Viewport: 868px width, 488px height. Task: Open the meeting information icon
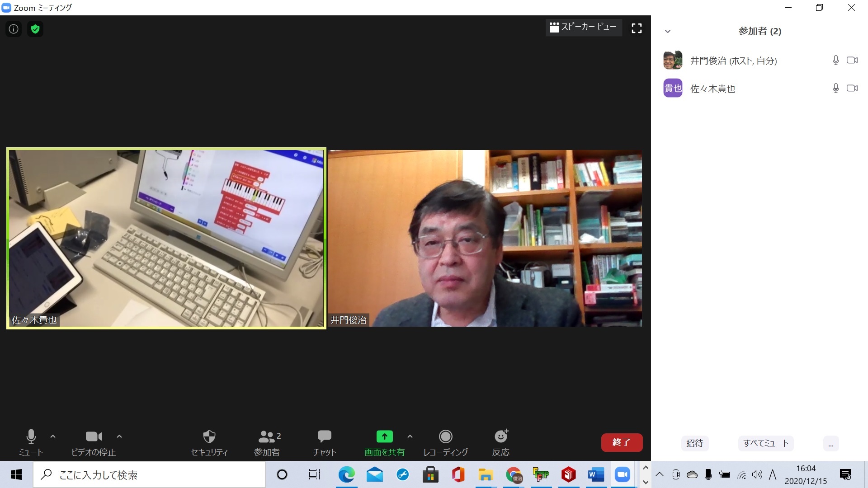click(x=14, y=29)
